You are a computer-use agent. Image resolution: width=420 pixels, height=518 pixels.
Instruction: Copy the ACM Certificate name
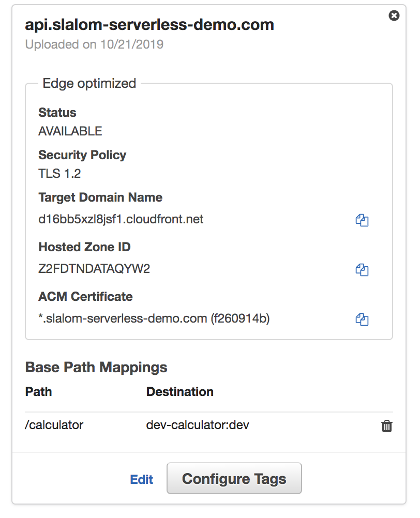tap(362, 319)
